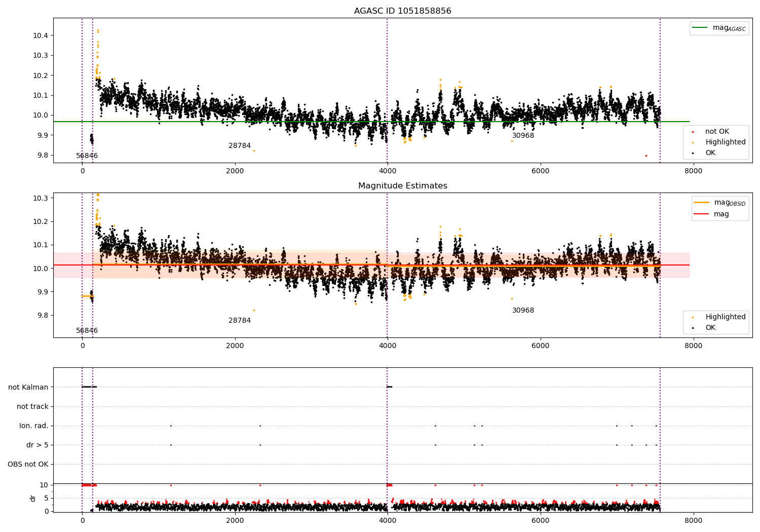Click the lone red not-OK data point in top plot
This screenshot has height=532, width=760.
(646, 156)
